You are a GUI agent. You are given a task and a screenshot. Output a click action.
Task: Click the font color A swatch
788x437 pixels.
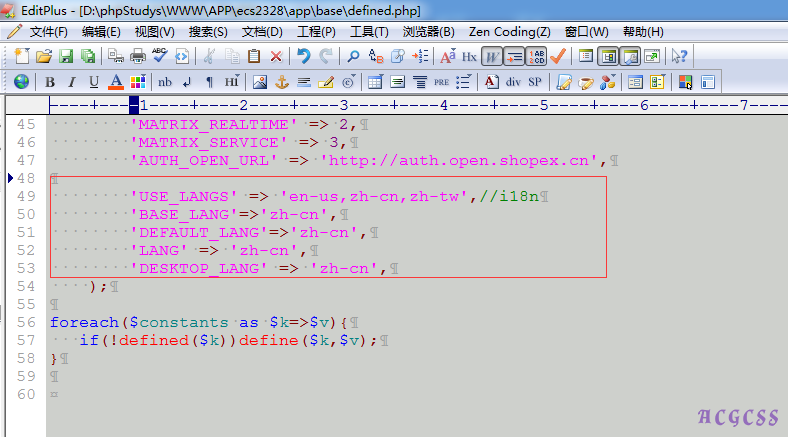tap(115, 81)
